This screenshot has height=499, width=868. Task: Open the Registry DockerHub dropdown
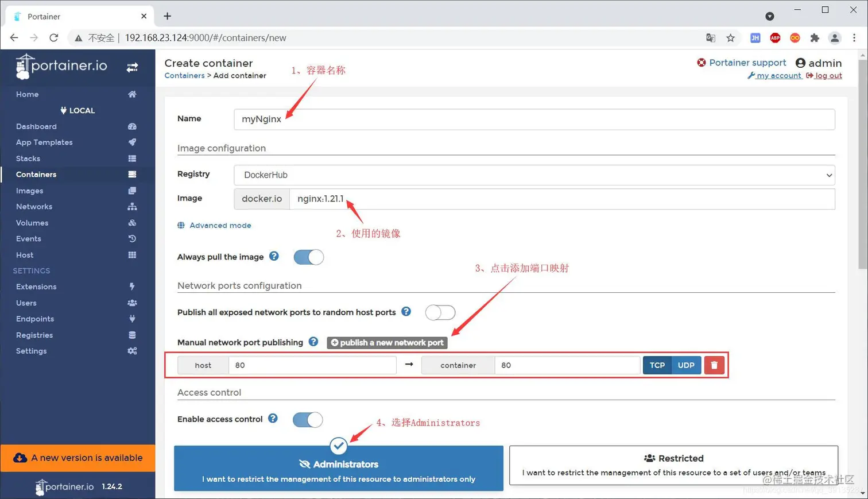click(x=534, y=175)
